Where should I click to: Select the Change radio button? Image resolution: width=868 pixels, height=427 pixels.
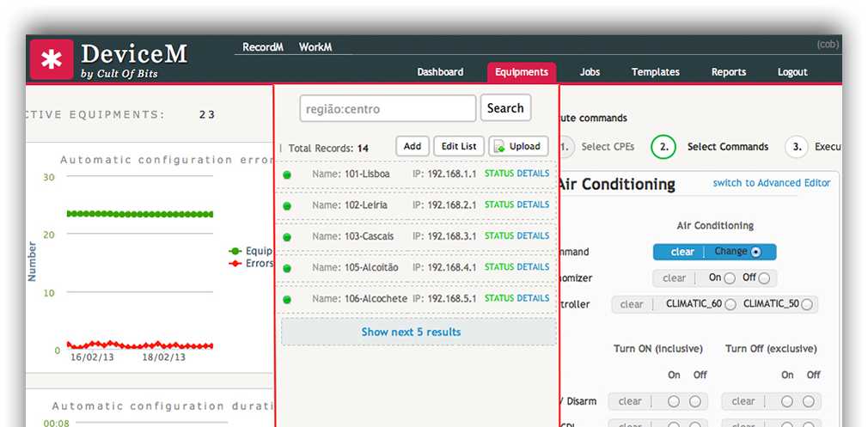pos(756,253)
